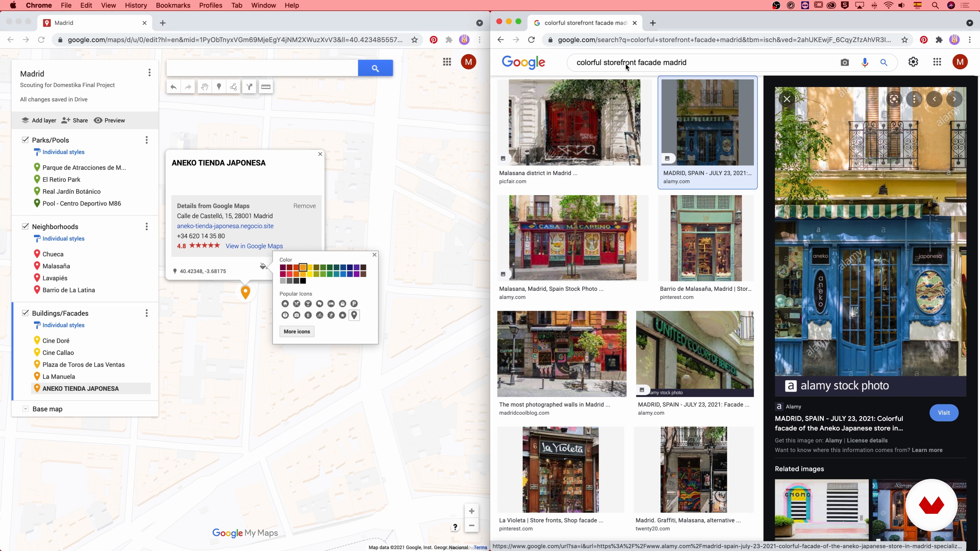
Task: Open Pinterest extension in Google search window
Action: coord(924,40)
